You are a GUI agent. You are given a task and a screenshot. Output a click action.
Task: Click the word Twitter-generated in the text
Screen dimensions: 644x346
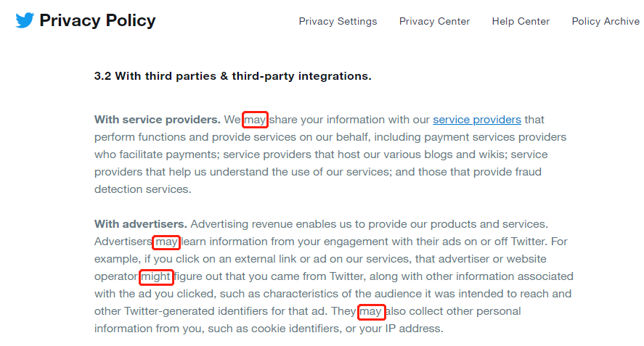(169, 311)
